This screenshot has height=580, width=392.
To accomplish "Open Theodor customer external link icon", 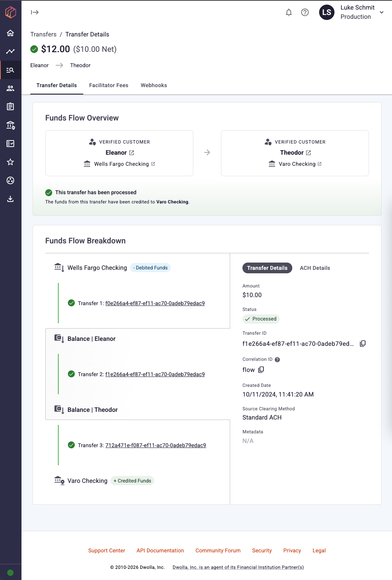I will (308, 153).
